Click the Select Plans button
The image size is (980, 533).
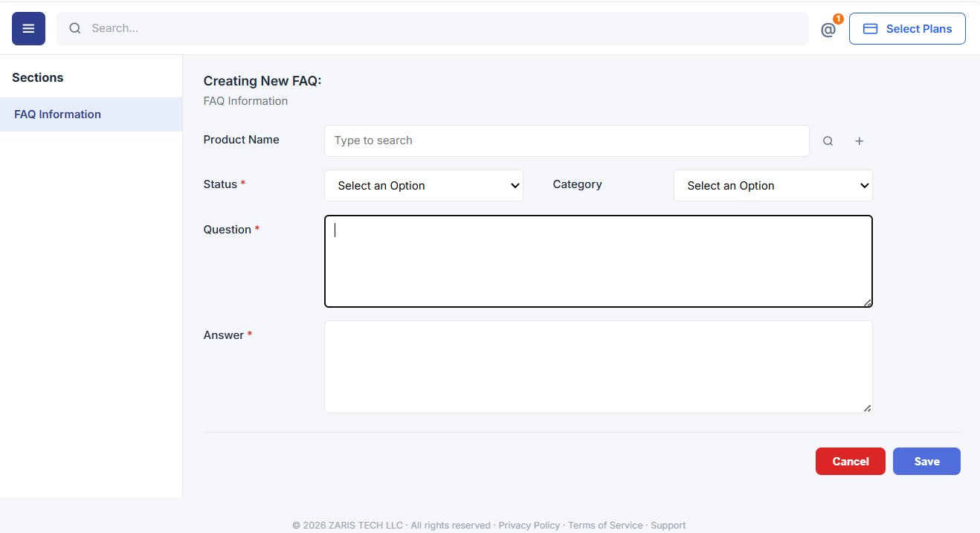point(907,28)
